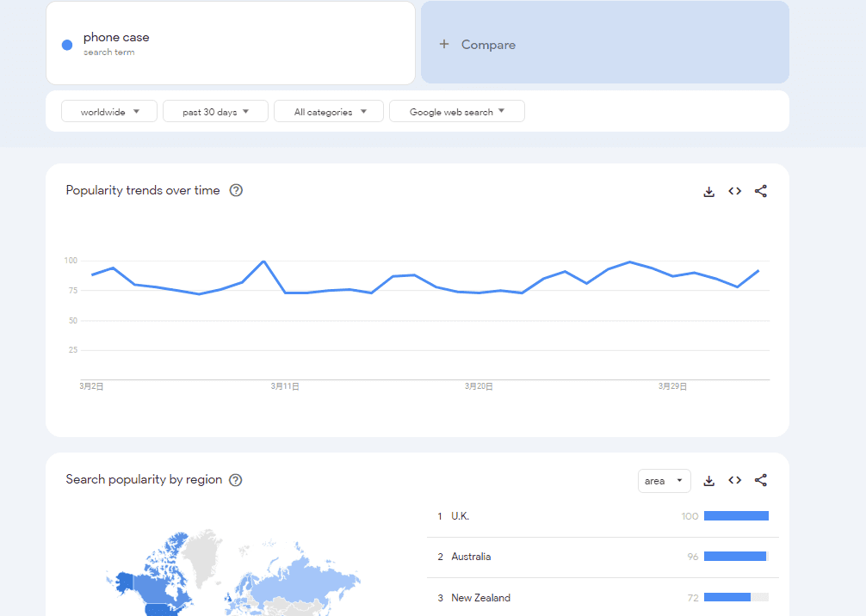Open embed code for the region panel

[734, 480]
